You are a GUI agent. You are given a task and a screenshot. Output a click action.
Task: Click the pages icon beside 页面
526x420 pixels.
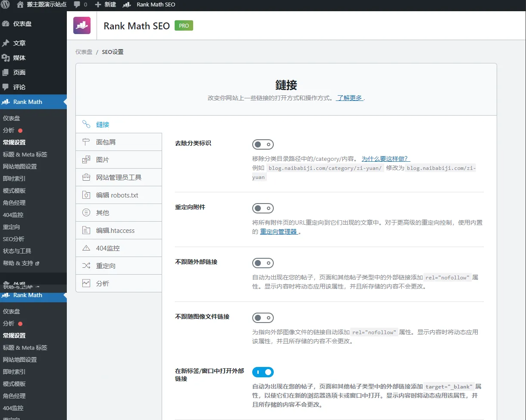click(x=6, y=72)
